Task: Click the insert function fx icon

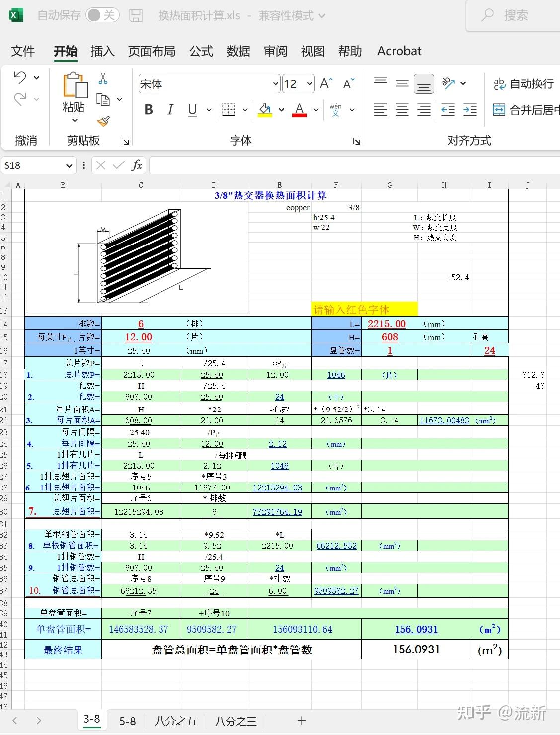Action: pos(137,165)
